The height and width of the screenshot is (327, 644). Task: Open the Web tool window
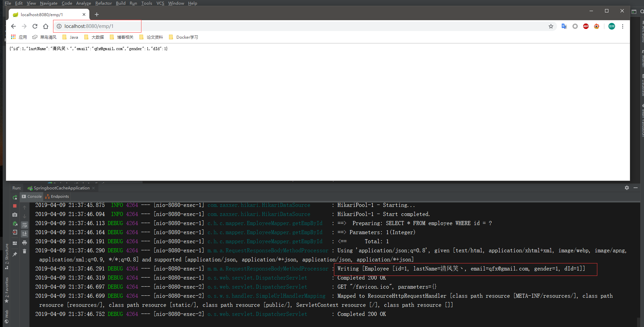click(x=6, y=317)
